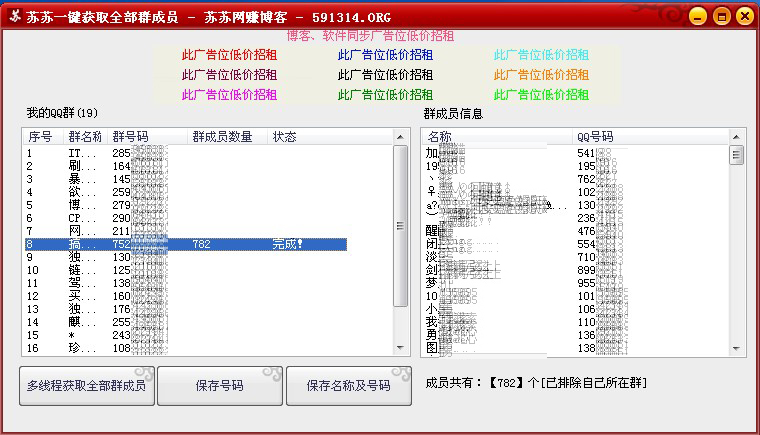Viewport: 760px width, 435px height.
Task: Click the 状态 column header
Action: pos(285,137)
